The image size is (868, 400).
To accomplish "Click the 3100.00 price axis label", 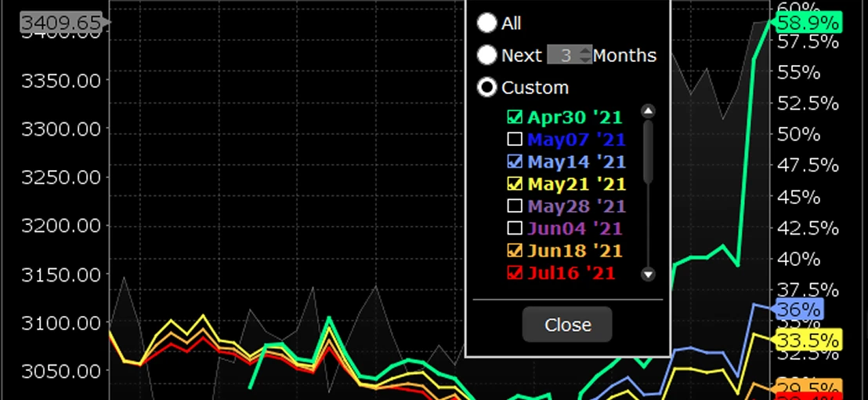I will tap(61, 322).
